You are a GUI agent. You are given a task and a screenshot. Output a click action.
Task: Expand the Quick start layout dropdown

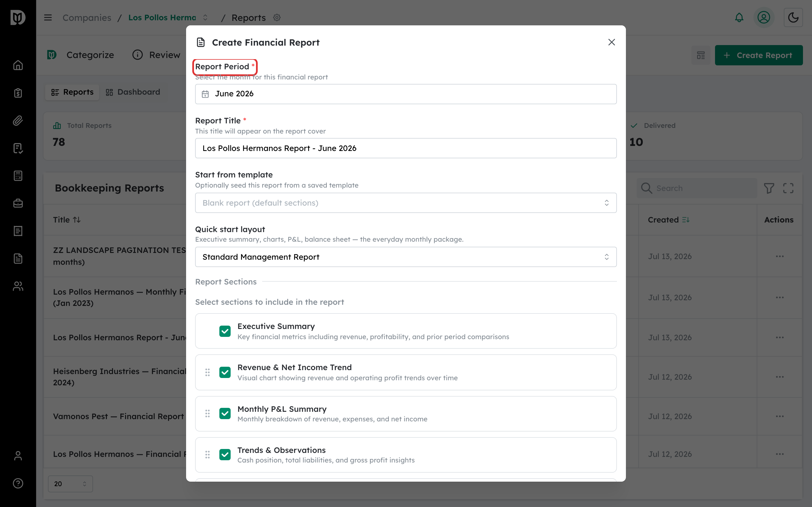(x=406, y=257)
